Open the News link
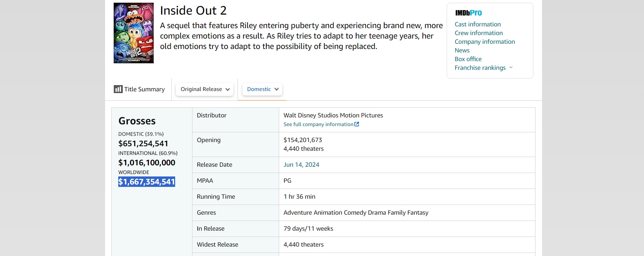The width and height of the screenshot is (644, 256). click(462, 50)
